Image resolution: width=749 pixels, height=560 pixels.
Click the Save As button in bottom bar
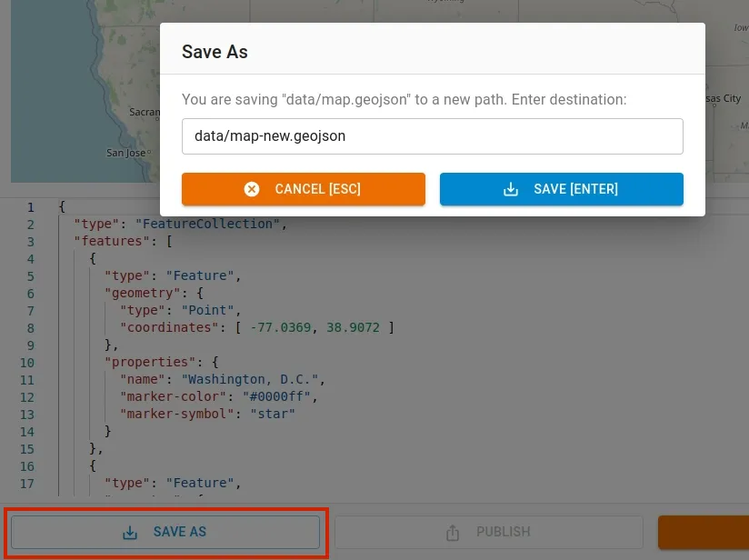coord(165,532)
